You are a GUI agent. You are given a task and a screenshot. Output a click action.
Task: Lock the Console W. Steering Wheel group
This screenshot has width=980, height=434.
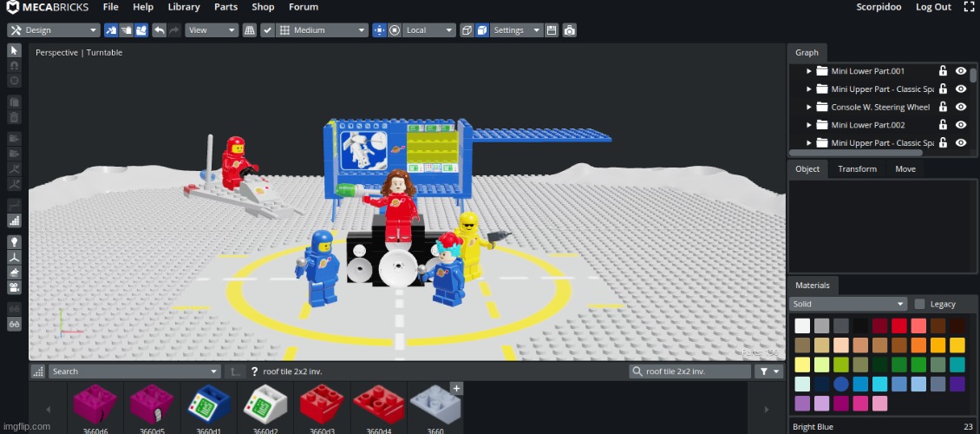click(x=943, y=107)
